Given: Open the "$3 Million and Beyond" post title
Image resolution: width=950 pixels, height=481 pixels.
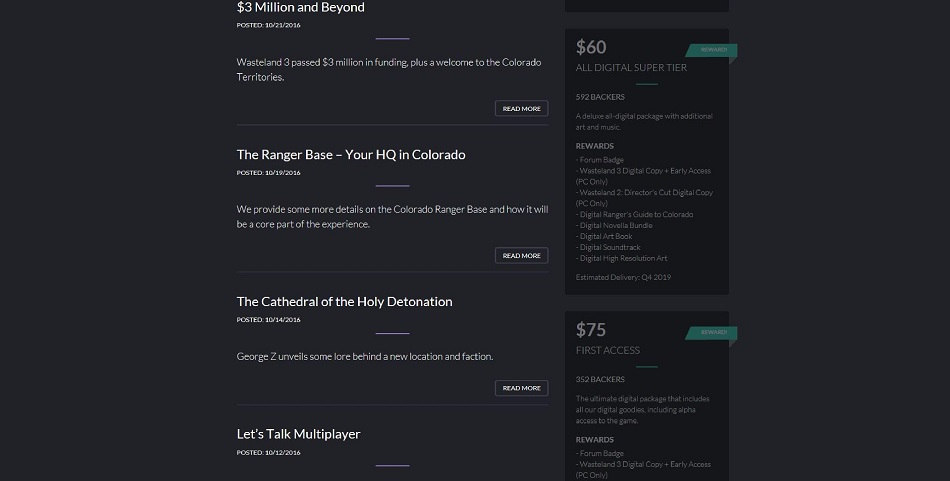Looking at the screenshot, I should (300, 8).
